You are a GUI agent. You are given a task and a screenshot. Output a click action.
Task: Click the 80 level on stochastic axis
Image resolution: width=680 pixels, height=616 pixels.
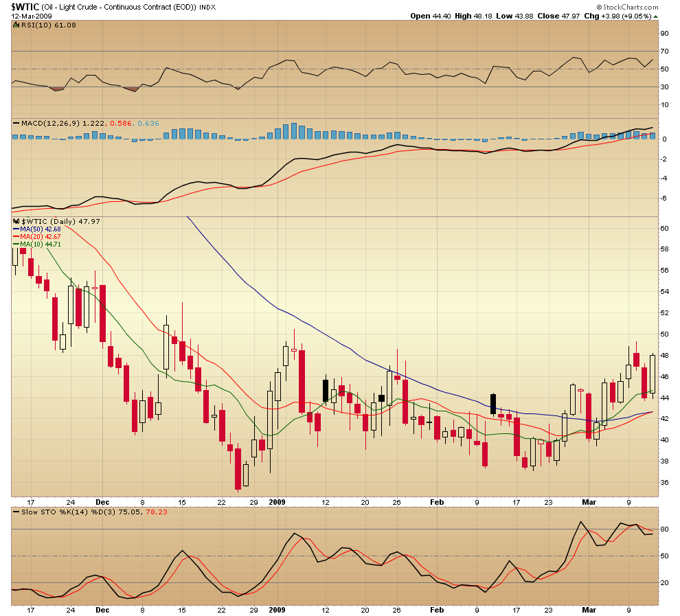[x=664, y=529]
